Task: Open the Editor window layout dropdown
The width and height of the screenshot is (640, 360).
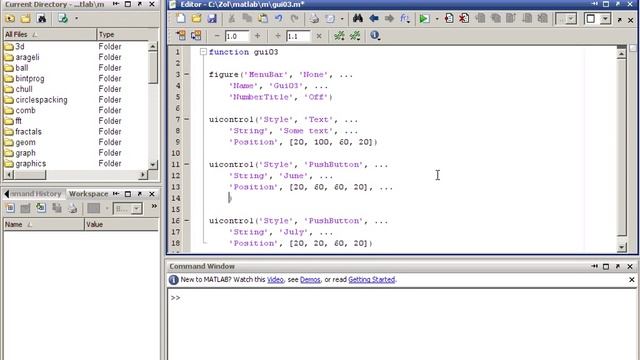Action: click(x=605, y=19)
